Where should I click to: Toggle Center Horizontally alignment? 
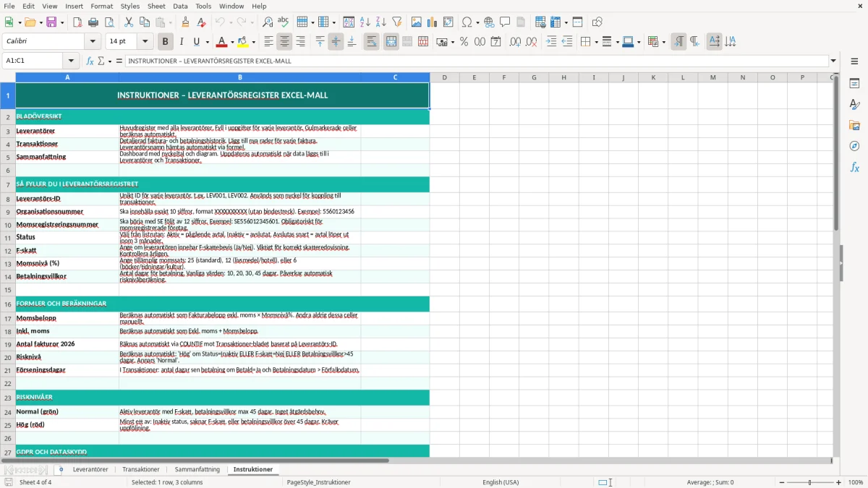click(284, 42)
